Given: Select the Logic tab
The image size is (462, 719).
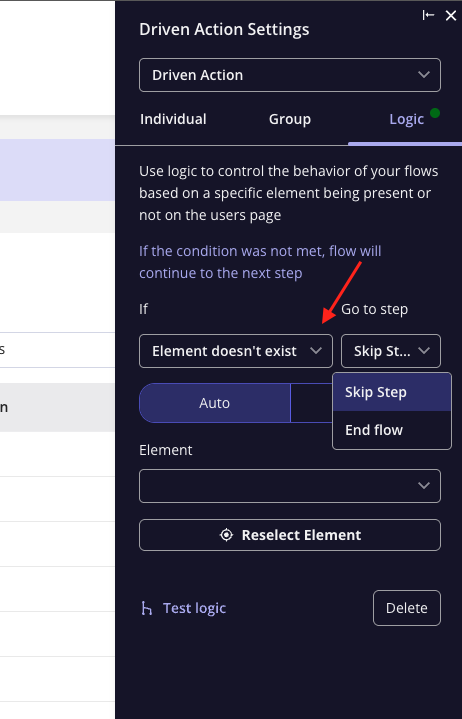Looking at the screenshot, I should click(x=406, y=119).
